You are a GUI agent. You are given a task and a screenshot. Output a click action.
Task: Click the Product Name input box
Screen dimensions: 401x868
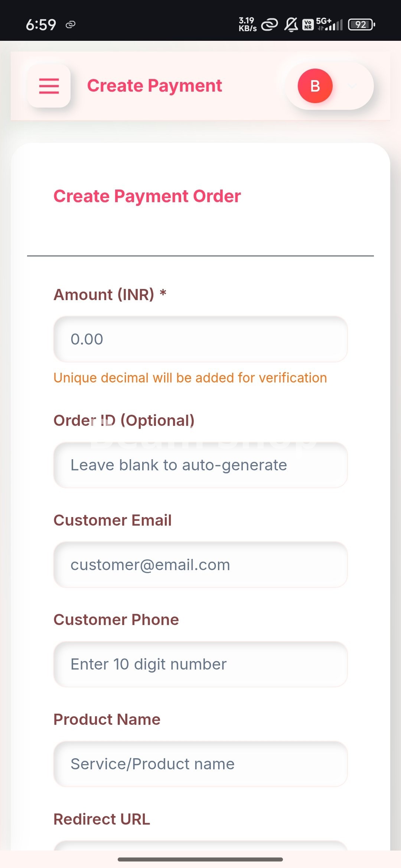click(x=200, y=764)
